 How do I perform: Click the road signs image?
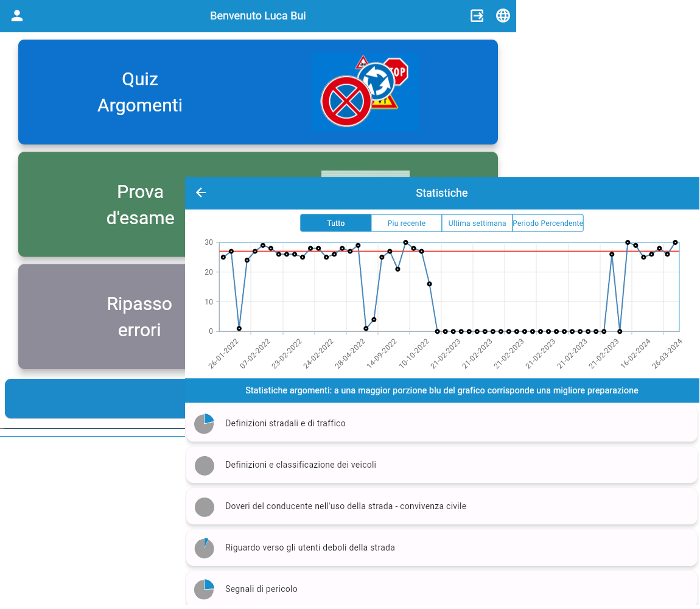click(364, 92)
